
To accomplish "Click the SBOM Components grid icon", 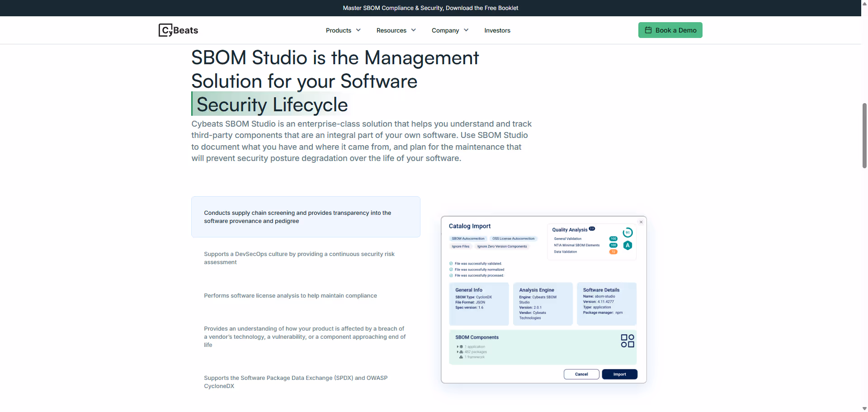I will 627,341.
